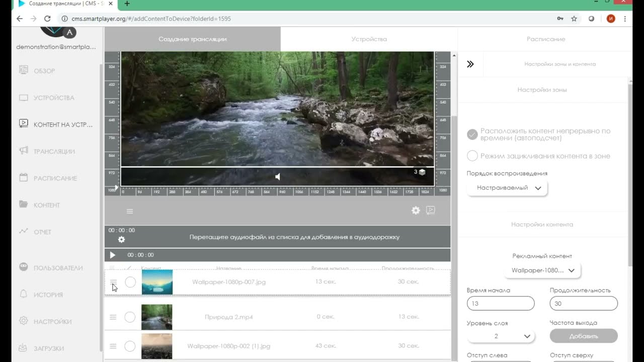The height and width of the screenshot is (362, 644).
Task: Select Природа 2.mp4 row radio circle
Action: click(x=130, y=317)
